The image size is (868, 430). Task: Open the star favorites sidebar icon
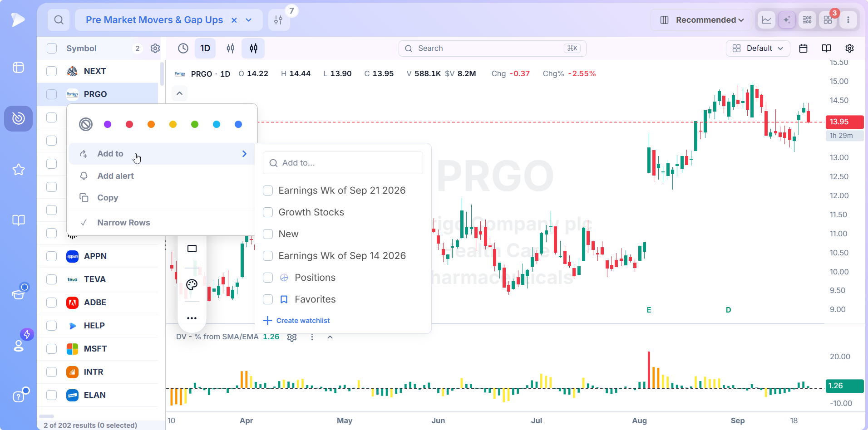(18, 170)
